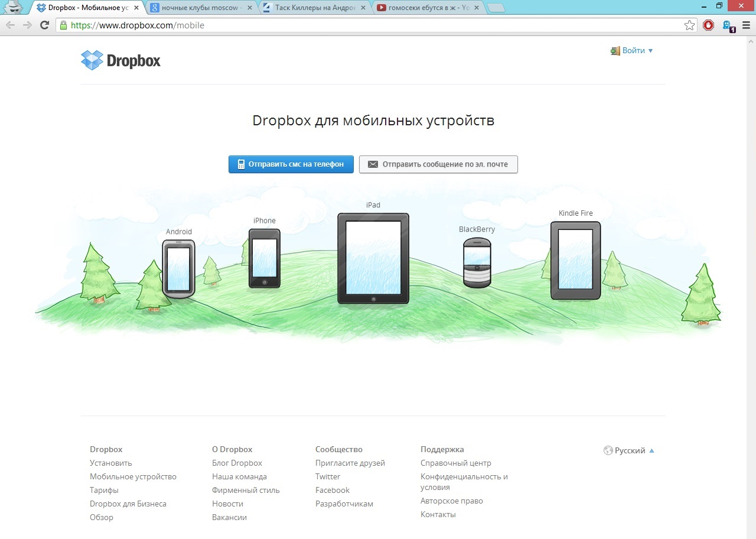Open the Контакты footer link

click(438, 514)
